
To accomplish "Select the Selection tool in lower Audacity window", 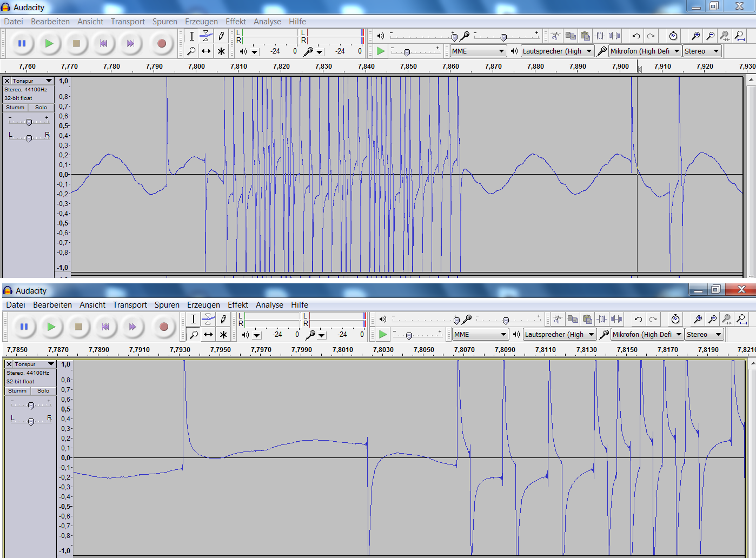I will tap(194, 320).
